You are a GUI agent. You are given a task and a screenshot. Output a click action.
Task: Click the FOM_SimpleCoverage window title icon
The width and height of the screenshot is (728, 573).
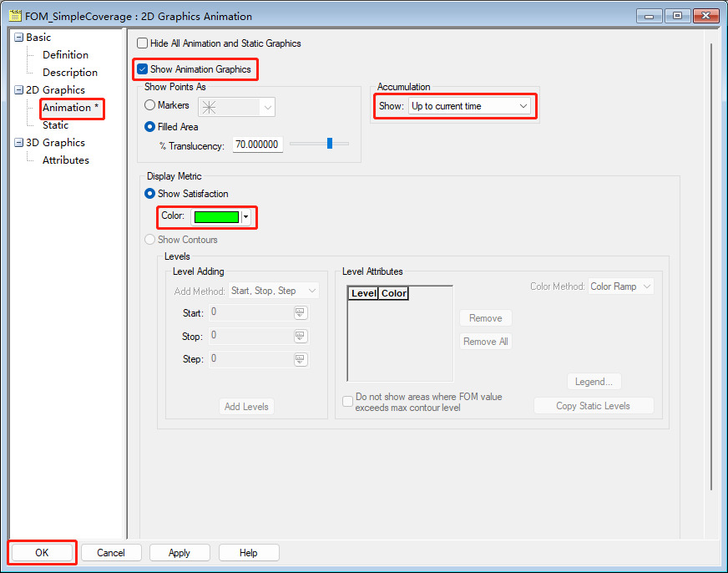pyautogui.click(x=14, y=16)
